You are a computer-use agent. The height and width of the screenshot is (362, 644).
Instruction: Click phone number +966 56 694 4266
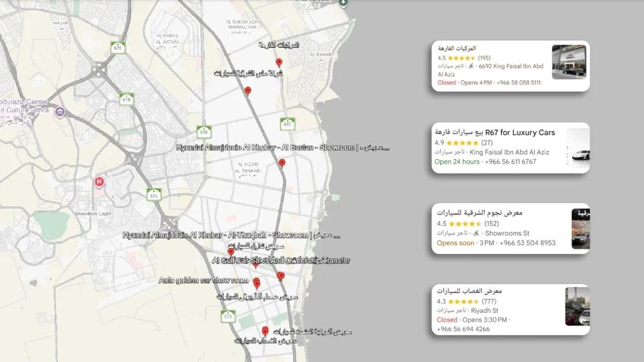(464, 329)
